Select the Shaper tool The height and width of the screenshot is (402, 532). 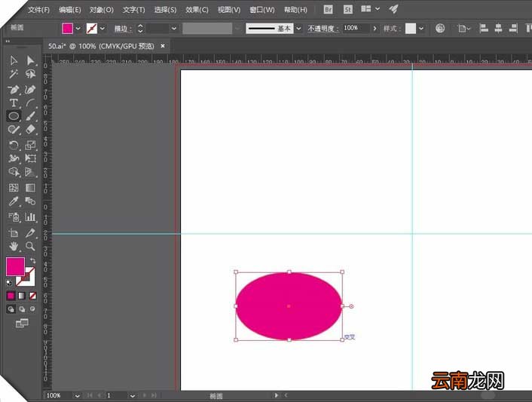click(x=14, y=130)
